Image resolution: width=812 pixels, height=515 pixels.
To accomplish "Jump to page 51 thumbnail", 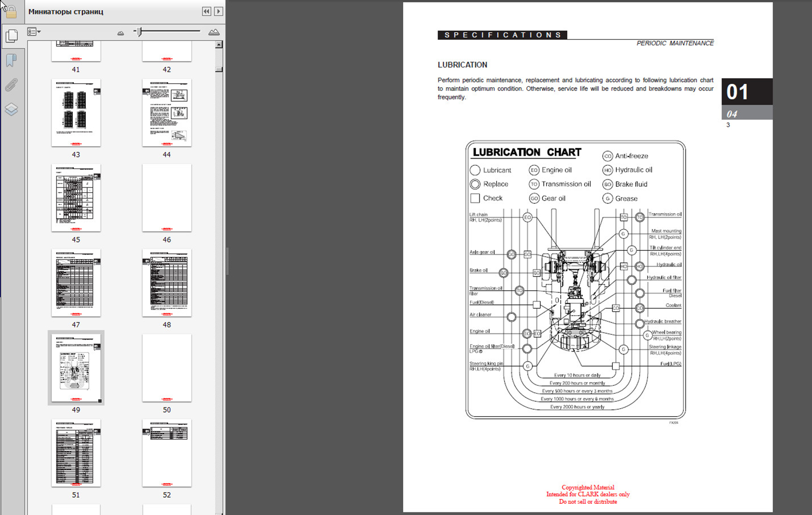I will point(76,453).
